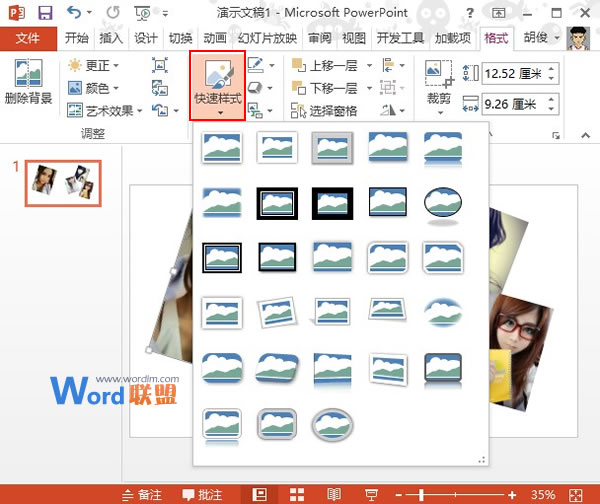This screenshot has height=504, width=600.
Task: Collapse the ribbon with the chevron
Action: pyautogui.click(x=585, y=135)
